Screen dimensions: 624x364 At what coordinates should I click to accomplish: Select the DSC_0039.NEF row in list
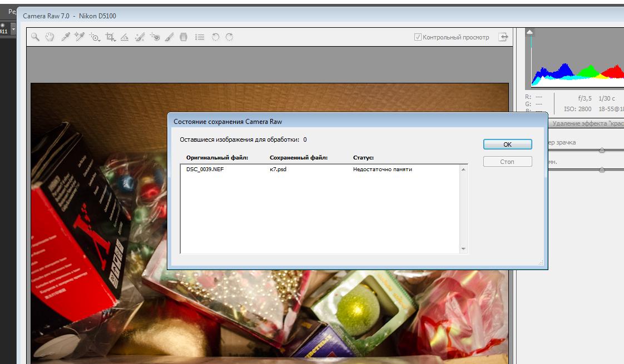[x=205, y=169]
